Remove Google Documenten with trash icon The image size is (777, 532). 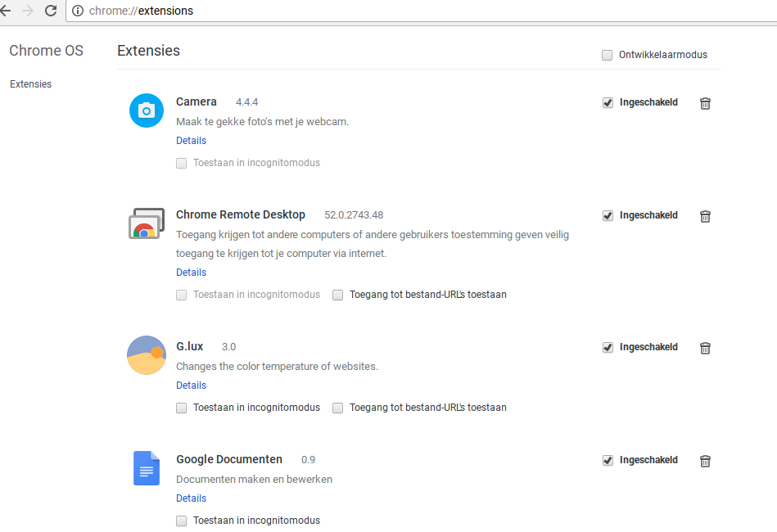pyautogui.click(x=705, y=461)
